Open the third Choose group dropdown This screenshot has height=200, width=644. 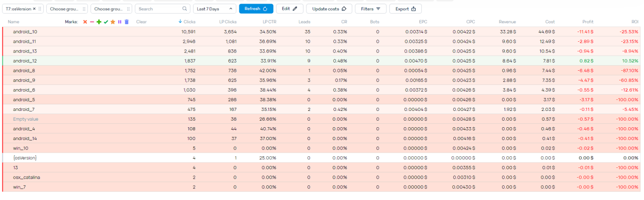[x=111, y=9]
